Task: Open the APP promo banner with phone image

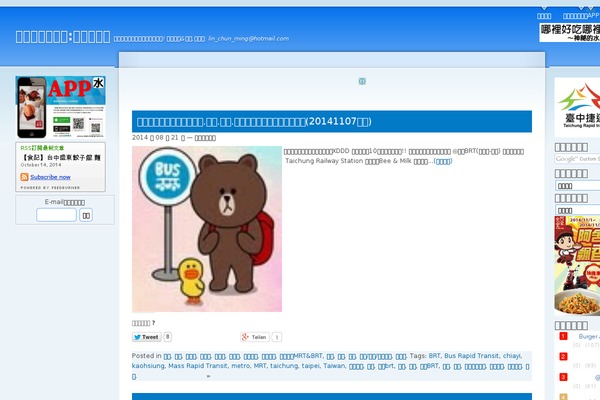Action: click(60, 107)
